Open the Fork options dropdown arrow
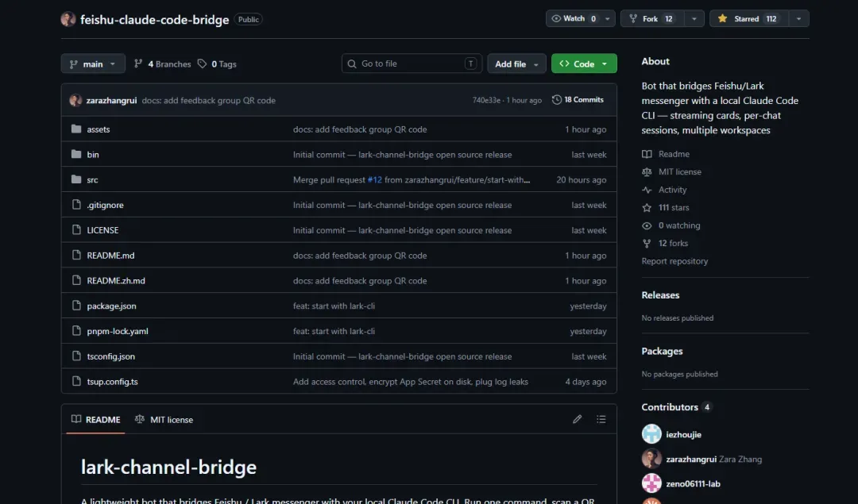858x504 pixels. click(x=694, y=18)
